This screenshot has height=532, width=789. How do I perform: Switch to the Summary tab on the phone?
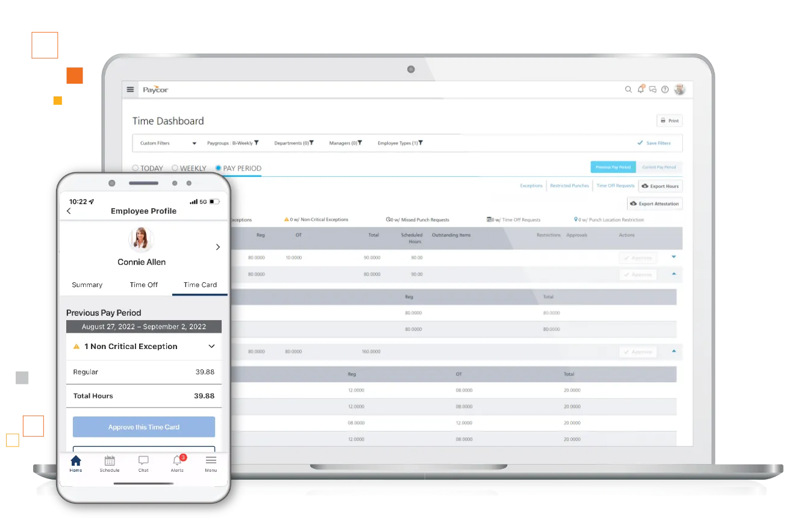click(87, 285)
